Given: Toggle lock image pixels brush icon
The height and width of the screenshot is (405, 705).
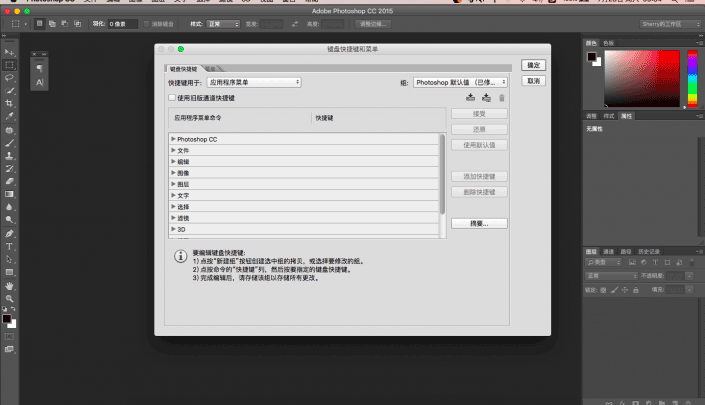Looking at the screenshot, I should (614, 290).
